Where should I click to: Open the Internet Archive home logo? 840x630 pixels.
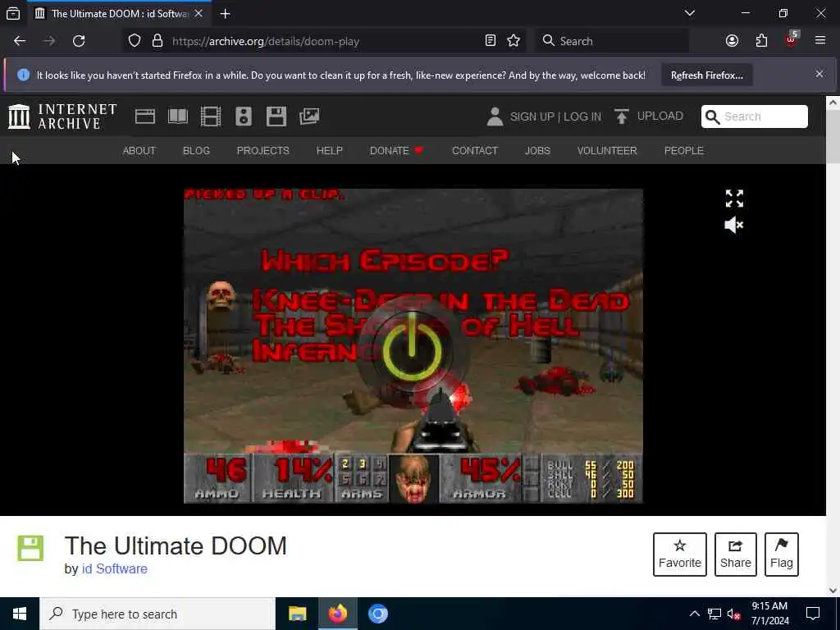(x=62, y=116)
